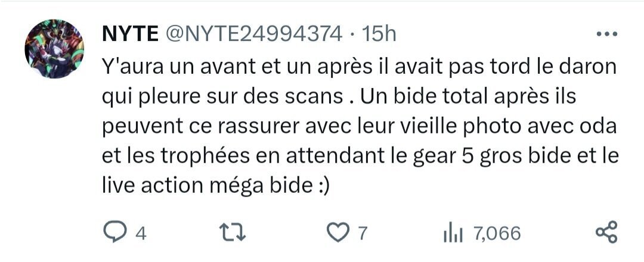The width and height of the screenshot is (644, 262).
Task: Share the tweet using the share icon
Action: 606,232
